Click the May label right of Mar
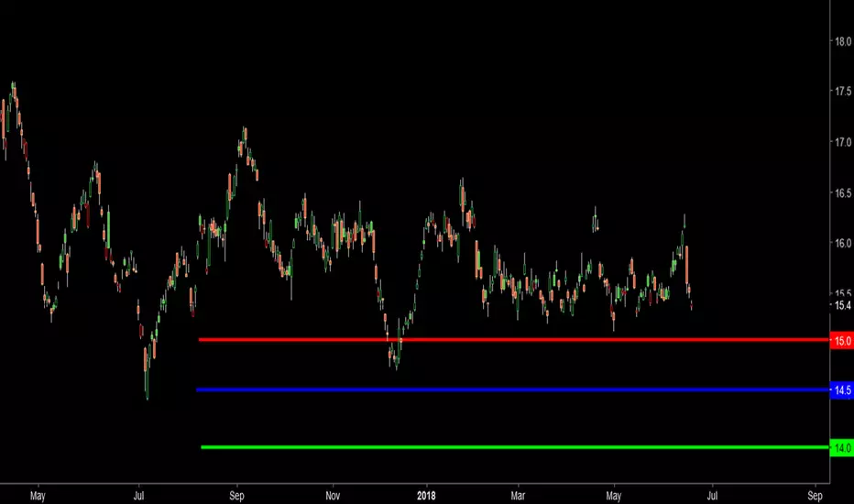854x504 pixels. pos(614,496)
